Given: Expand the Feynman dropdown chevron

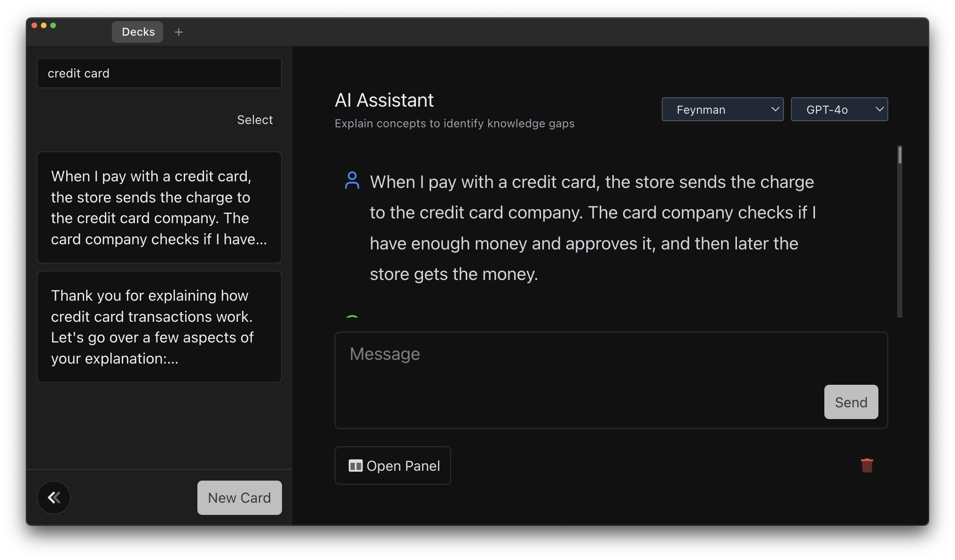Looking at the screenshot, I should tap(775, 109).
